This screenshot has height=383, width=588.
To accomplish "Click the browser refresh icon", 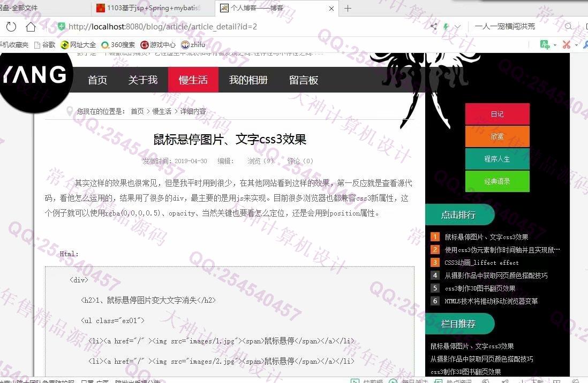I will pyautogui.click(x=11, y=27).
